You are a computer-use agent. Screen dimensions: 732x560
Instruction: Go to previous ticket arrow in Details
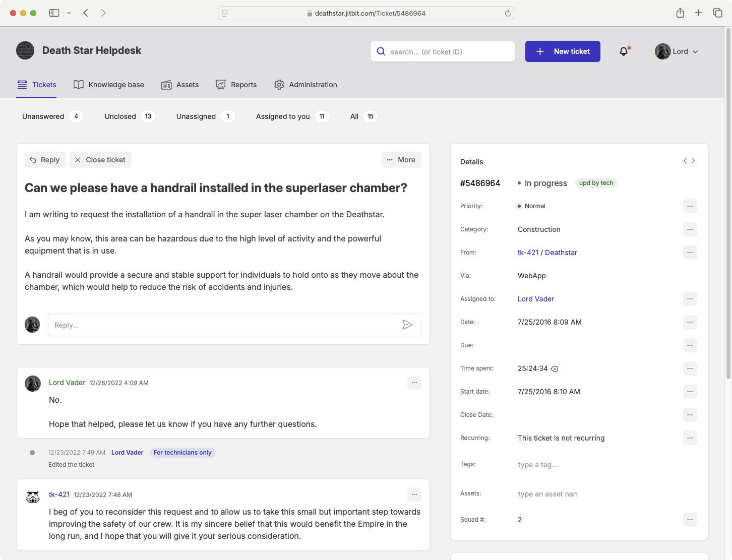coord(685,161)
